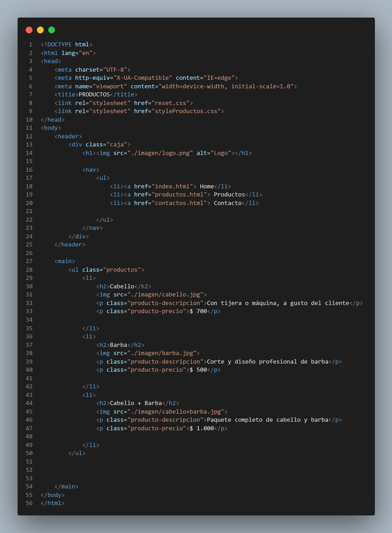The image size is (392, 533).
Task: Click line number 52 in the gutter
Action: pyautogui.click(x=29, y=470)
